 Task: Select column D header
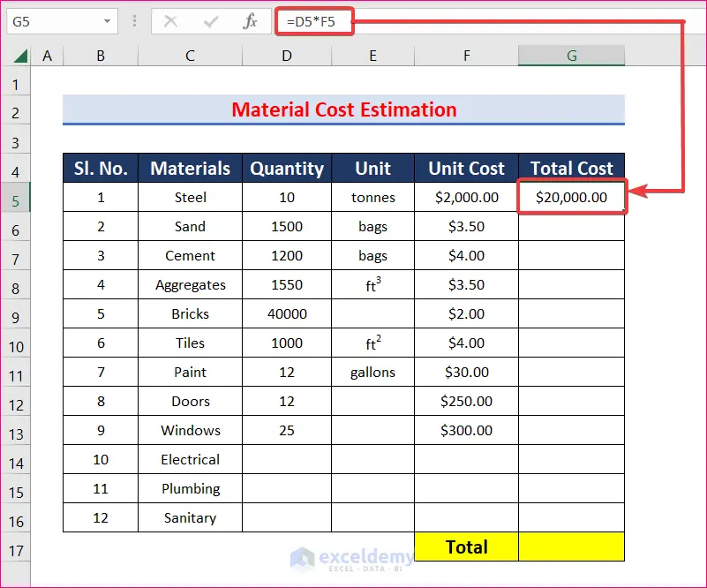click(x=287, y=56)
